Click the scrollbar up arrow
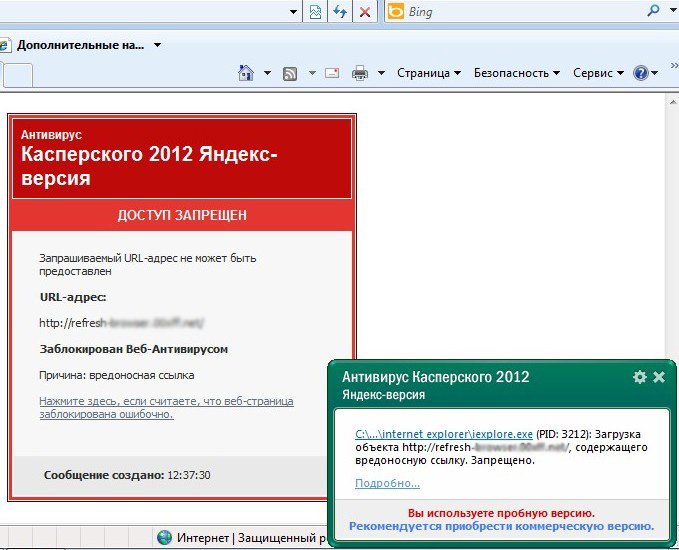Screen dimensions: 679x550 tap(673, 102)
